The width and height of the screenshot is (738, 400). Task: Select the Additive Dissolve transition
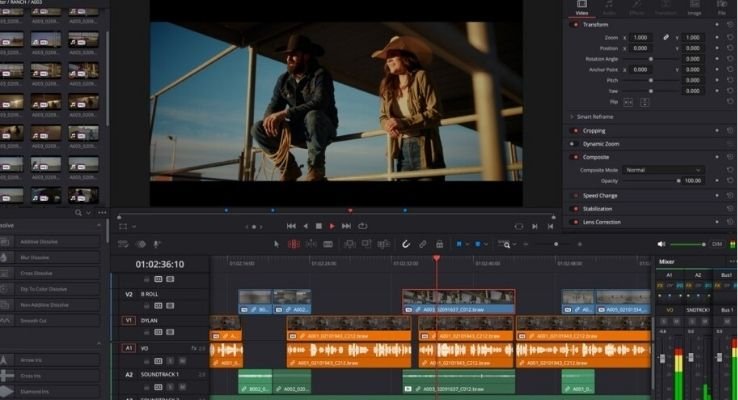[x=50, y=242]
